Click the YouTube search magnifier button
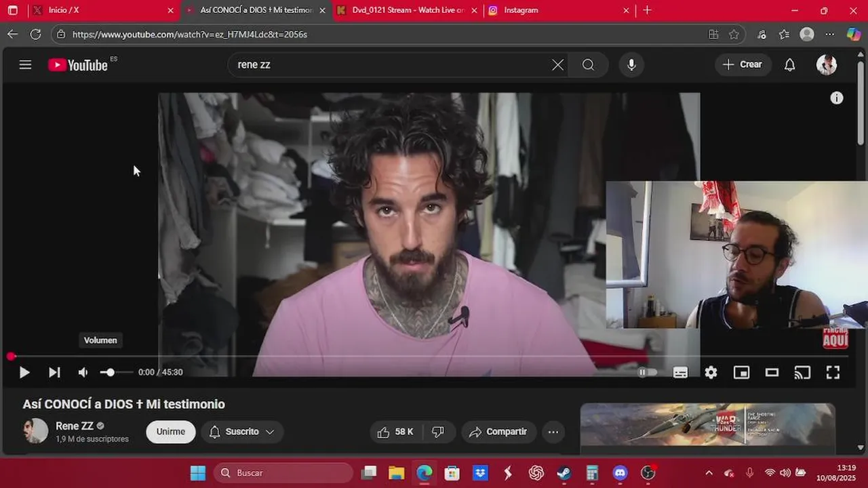Viewport: 868px width, 488px height. point(588,65)
